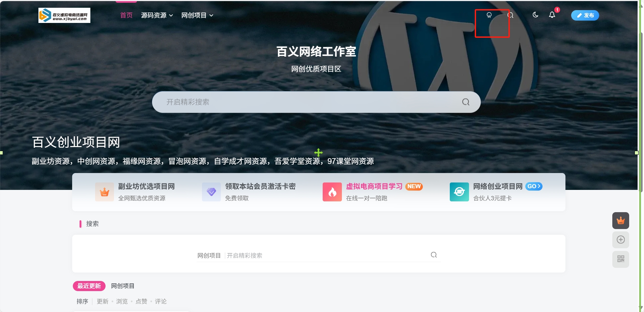Open the 网创项目 header menu
This screenshot has width=644, height=312.
194,15
